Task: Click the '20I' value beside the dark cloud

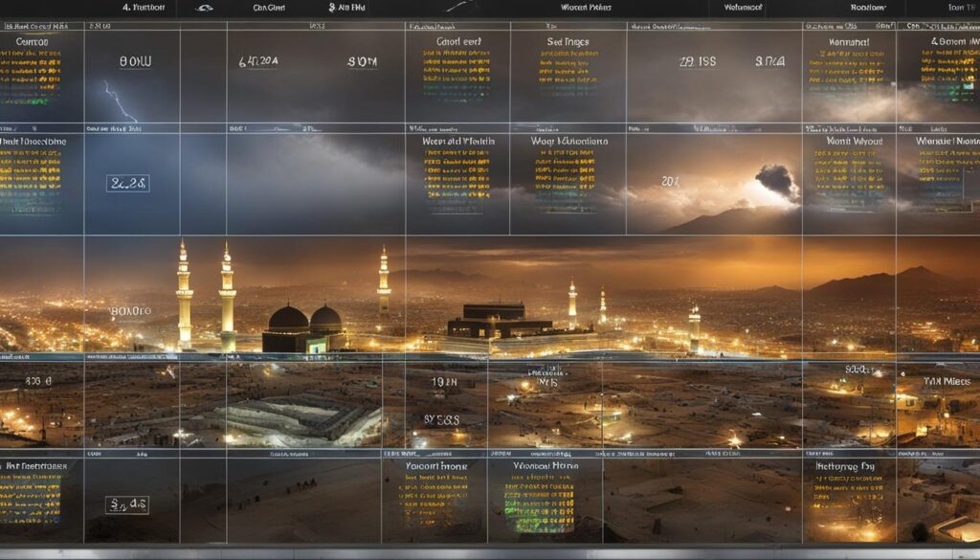Action: (670, 181)
